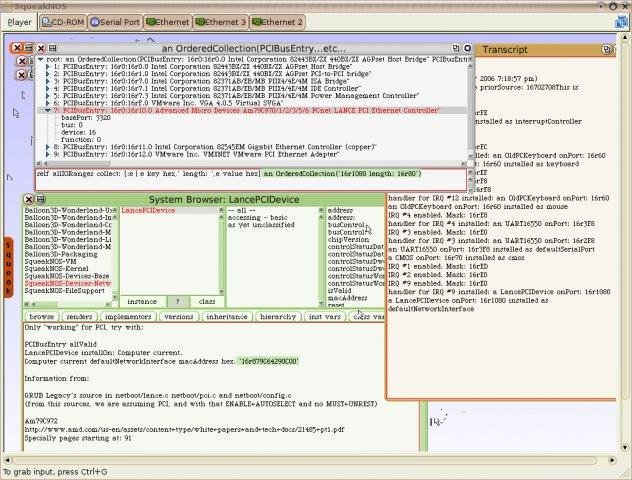The image size is (632, 480).
Task: Select the SqueakNOS-VM category
Action: coord(50,262)
